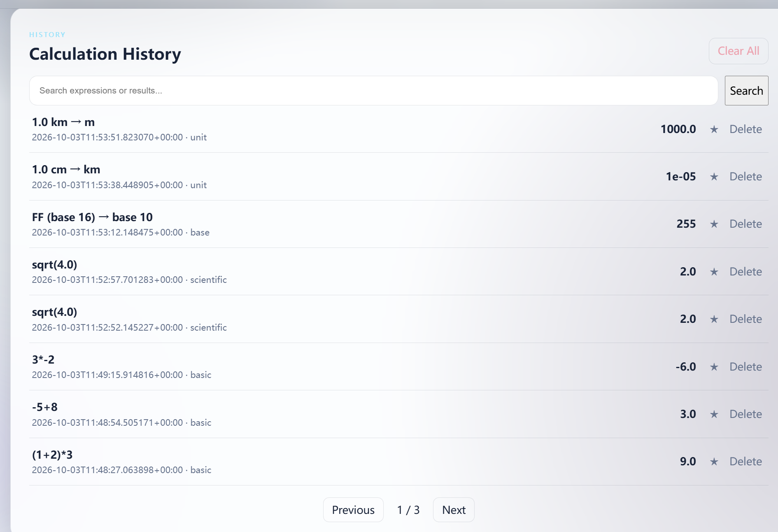Delete the 3*-2 history entry
This screenshot has height=532, width=778.
click(745, 367)
